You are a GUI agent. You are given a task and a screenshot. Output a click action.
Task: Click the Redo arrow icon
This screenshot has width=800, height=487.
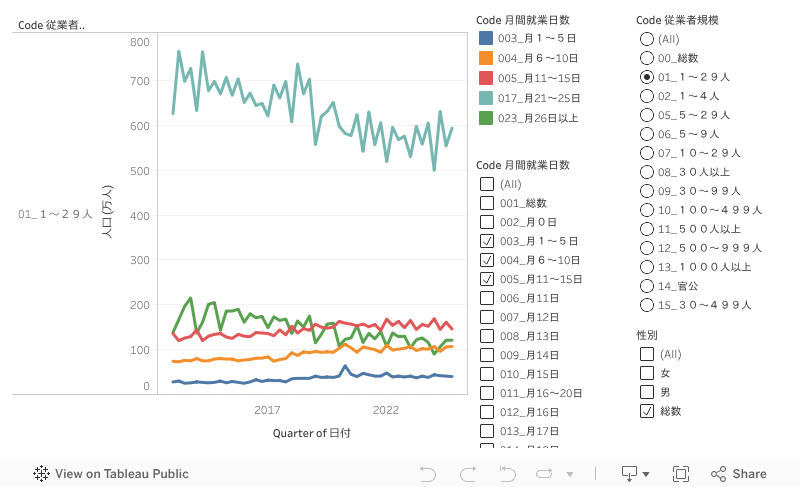[x=467, y=474]
